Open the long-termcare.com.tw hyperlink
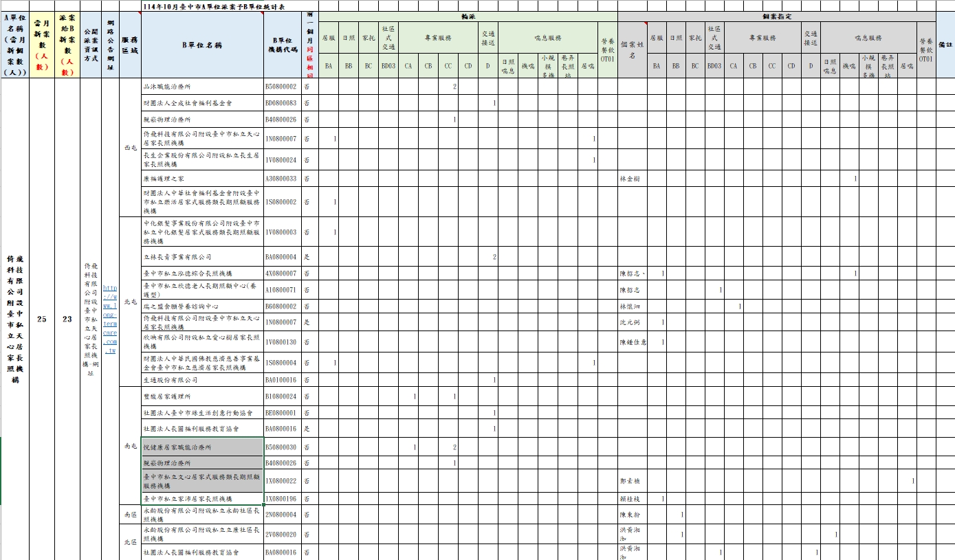 110,319
